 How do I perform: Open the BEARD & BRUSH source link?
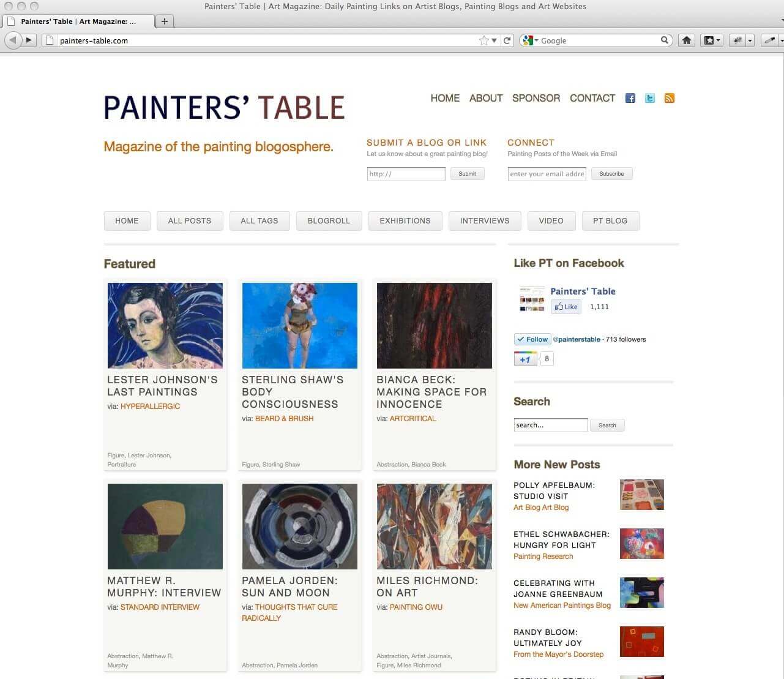coord(284,419)
